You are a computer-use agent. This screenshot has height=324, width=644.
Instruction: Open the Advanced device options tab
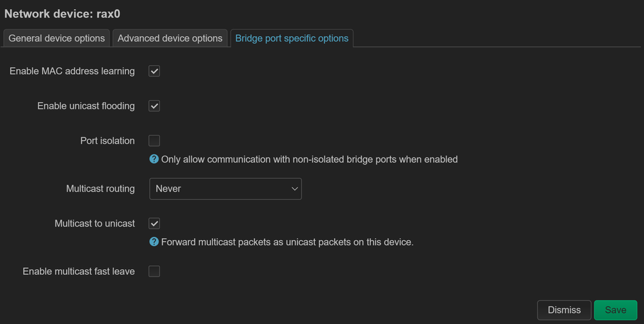170,38
